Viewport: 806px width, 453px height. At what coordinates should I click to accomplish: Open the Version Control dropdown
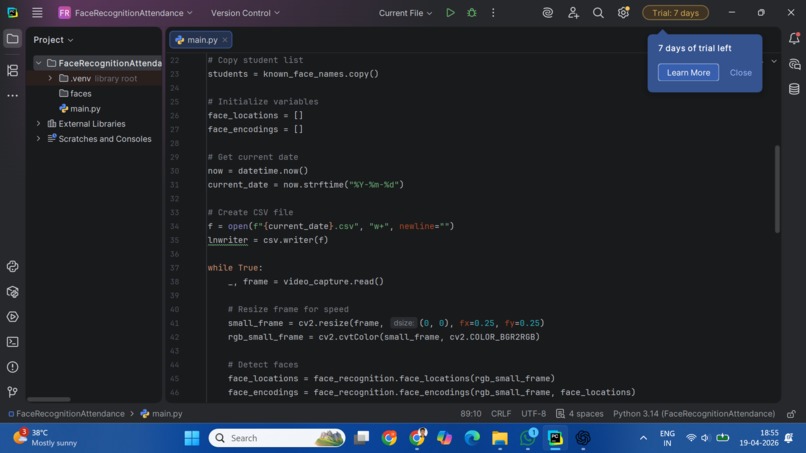tap(245, 13)
